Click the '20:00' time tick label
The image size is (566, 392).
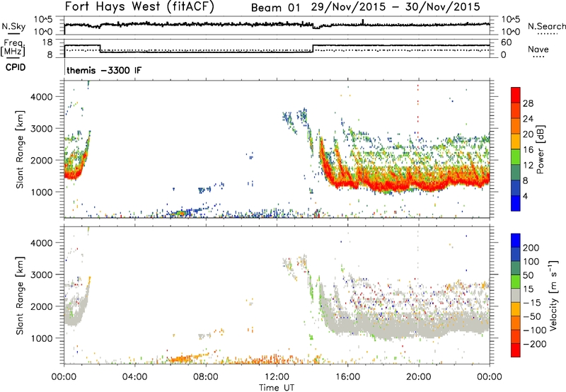click(418, 377)
